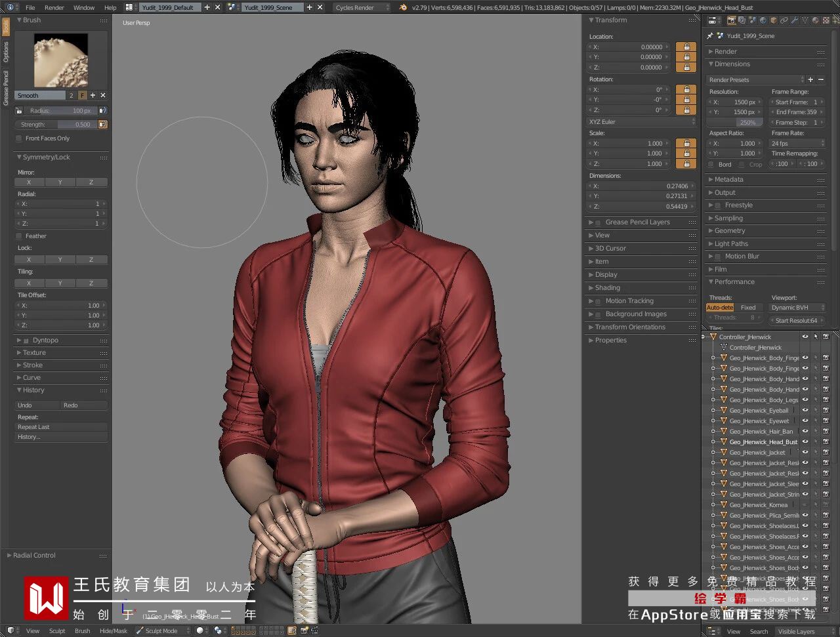The width and height of the screenshot is (840, 637).
Task: Enable the Dyntopo checkbox
Action: click(26, 340)
